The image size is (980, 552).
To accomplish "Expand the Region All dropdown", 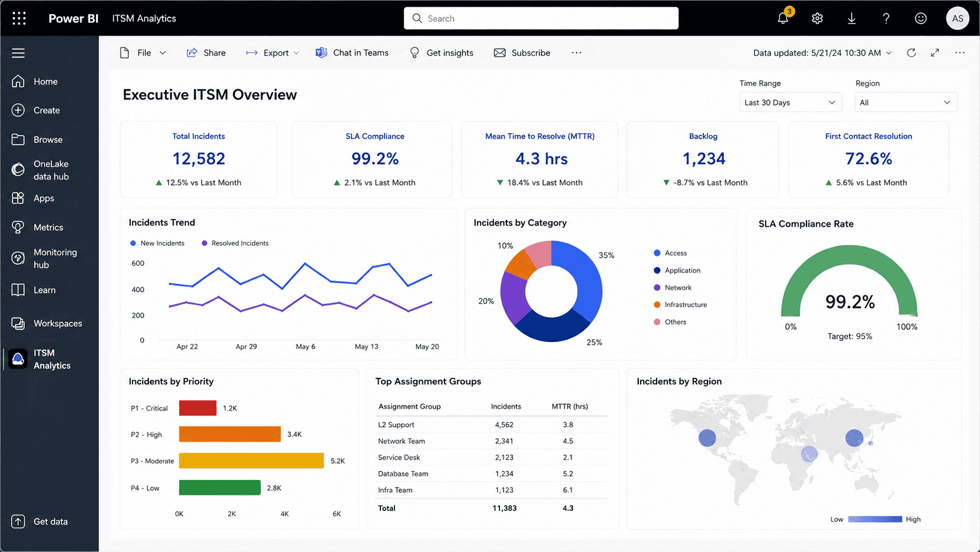I will 906,102.
